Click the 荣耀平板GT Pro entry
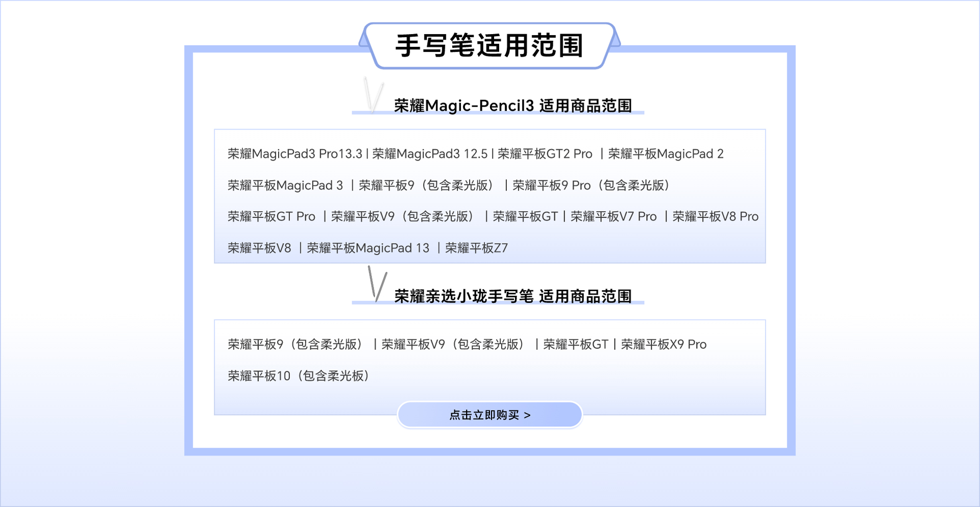The image size is (980, 507). tap(272, 217)
